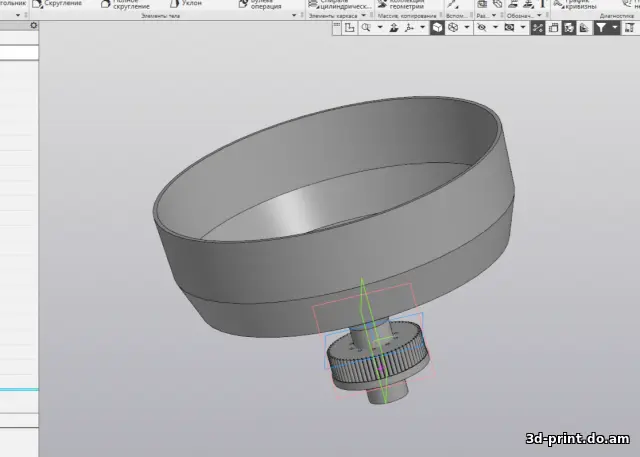Click the section view icon
The height and width of the screenshot is (457, 640).
coord(553,28)
